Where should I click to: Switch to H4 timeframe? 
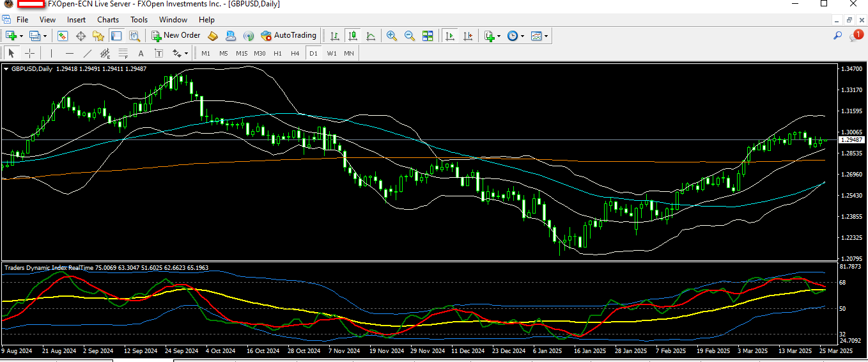point(295,53)
